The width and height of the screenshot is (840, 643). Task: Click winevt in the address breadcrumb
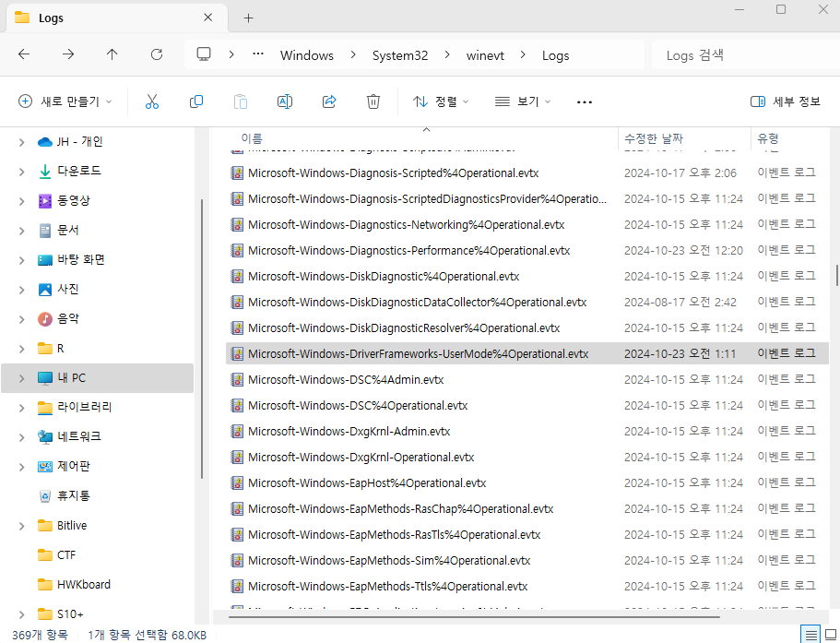click(485, 55)
